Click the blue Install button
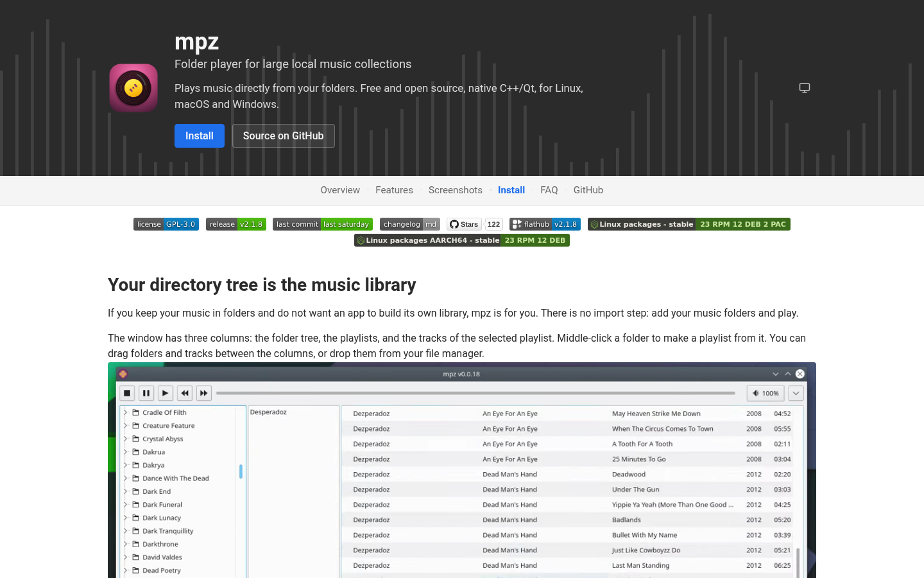Viewport: 924px width, 578px height. tap(200, 136)
